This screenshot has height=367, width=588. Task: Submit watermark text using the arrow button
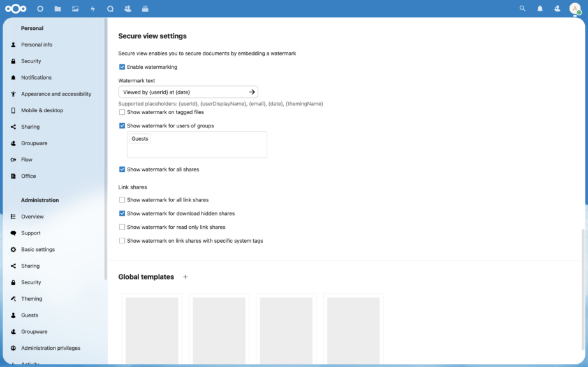tap(253, 91)
